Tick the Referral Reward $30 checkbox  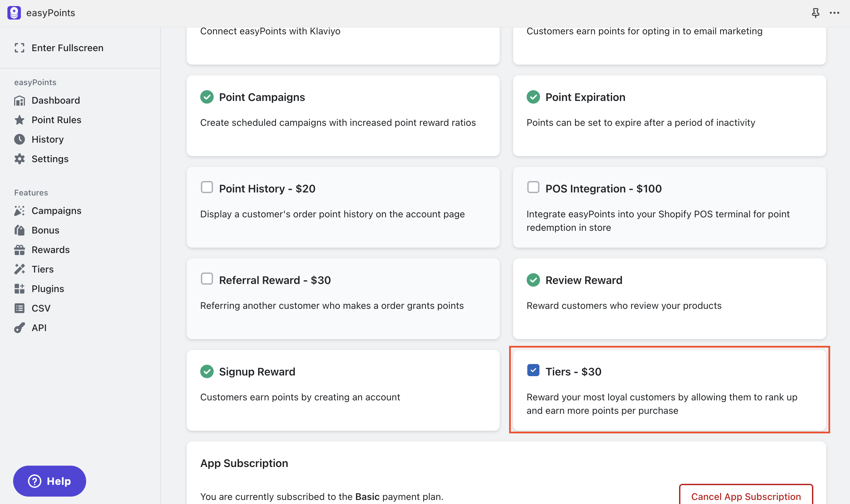tap(207, 279)
